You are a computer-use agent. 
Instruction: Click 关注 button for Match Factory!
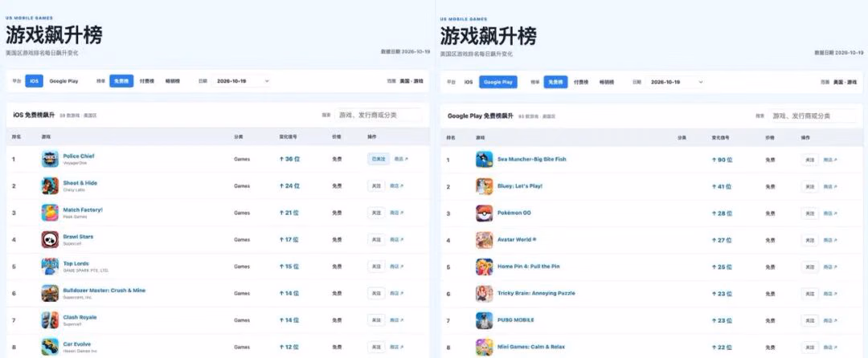(376, 213)
